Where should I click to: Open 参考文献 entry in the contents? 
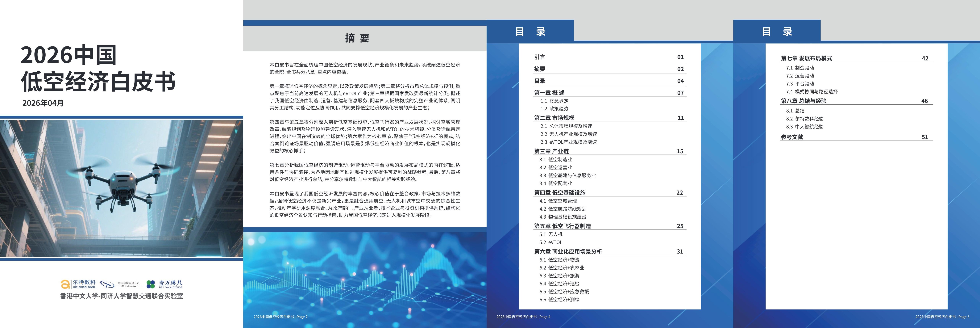tap(792, 137)
